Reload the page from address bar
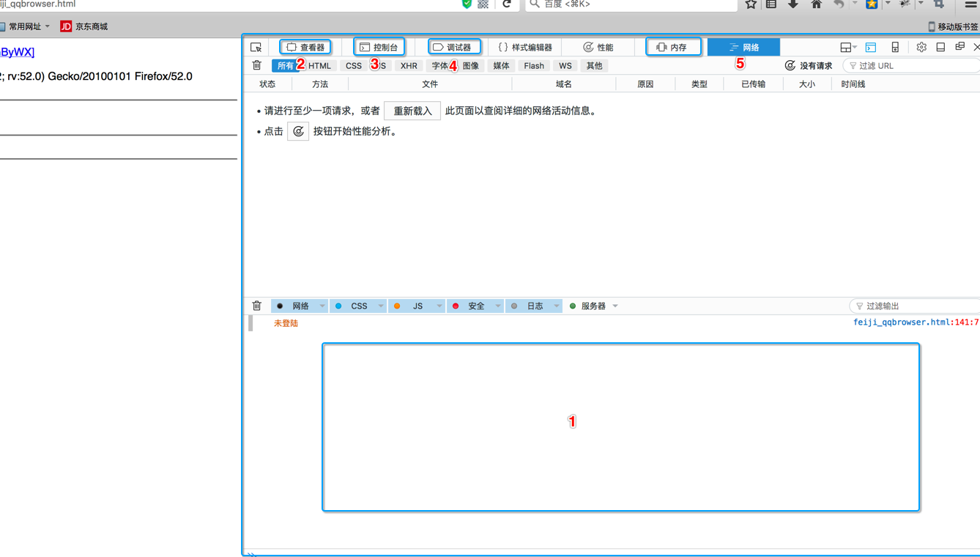Viewport: 980px width, 557px height. 506,4
